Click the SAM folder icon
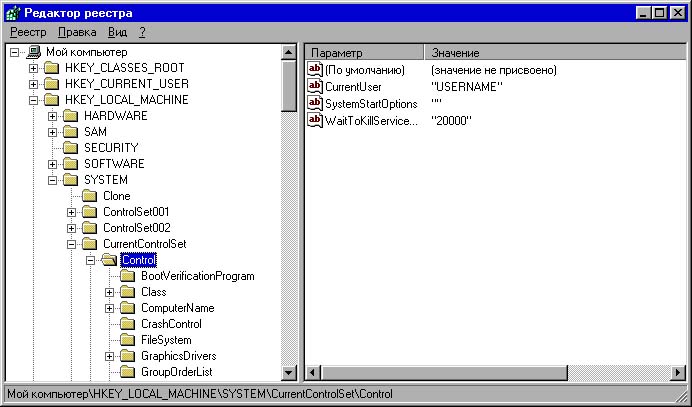 [x=70, y=132]
